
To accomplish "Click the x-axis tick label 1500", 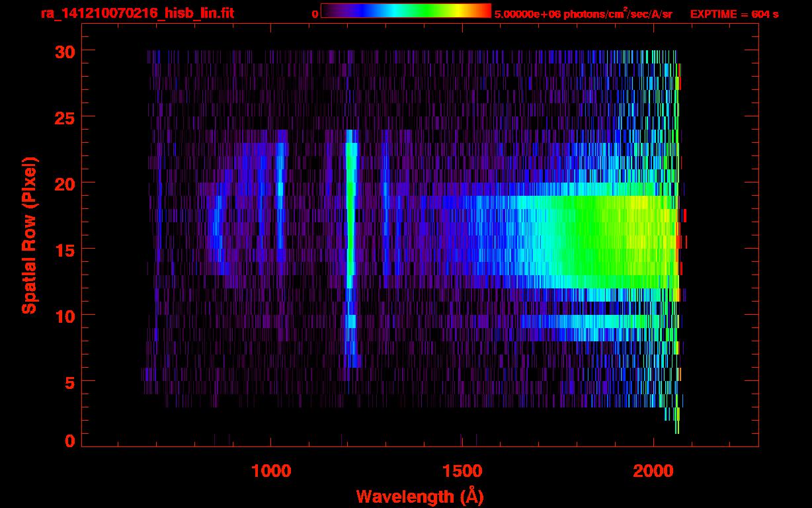I will (462, 471).
